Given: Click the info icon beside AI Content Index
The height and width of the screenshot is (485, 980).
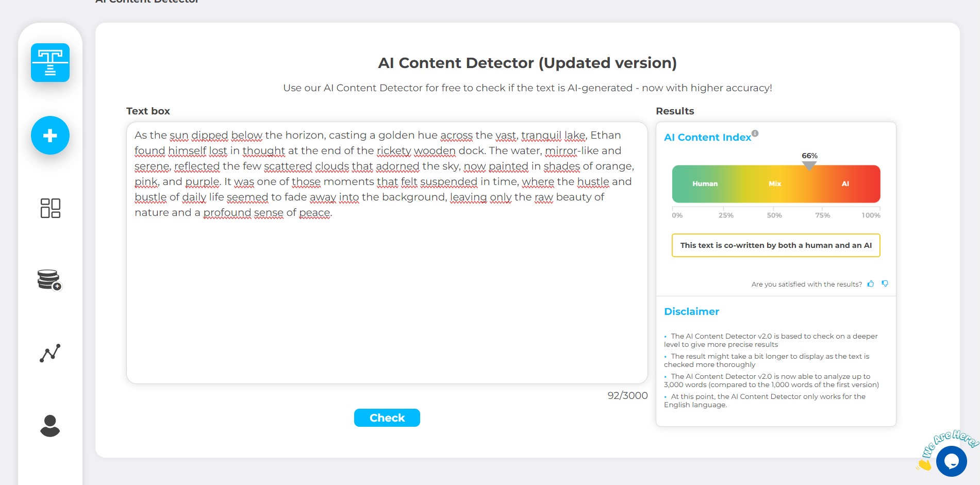Looking at the screenshot, I should (755, 133).
